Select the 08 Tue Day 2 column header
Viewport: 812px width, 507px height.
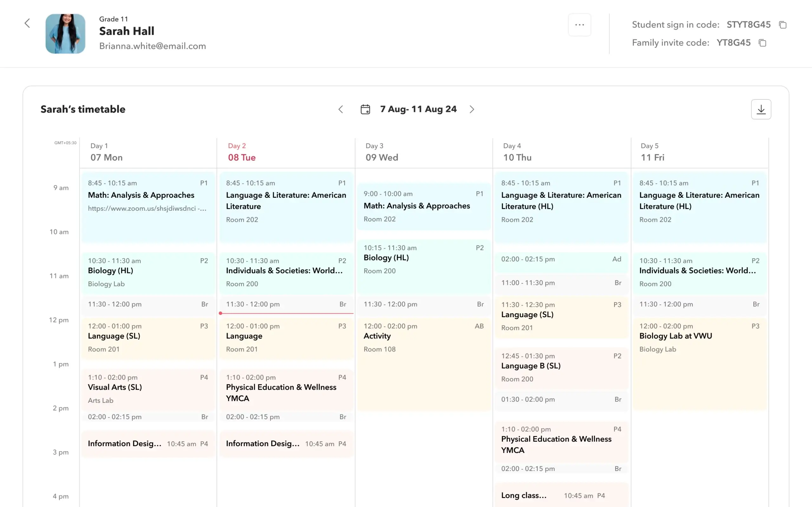tap(241, 152)
